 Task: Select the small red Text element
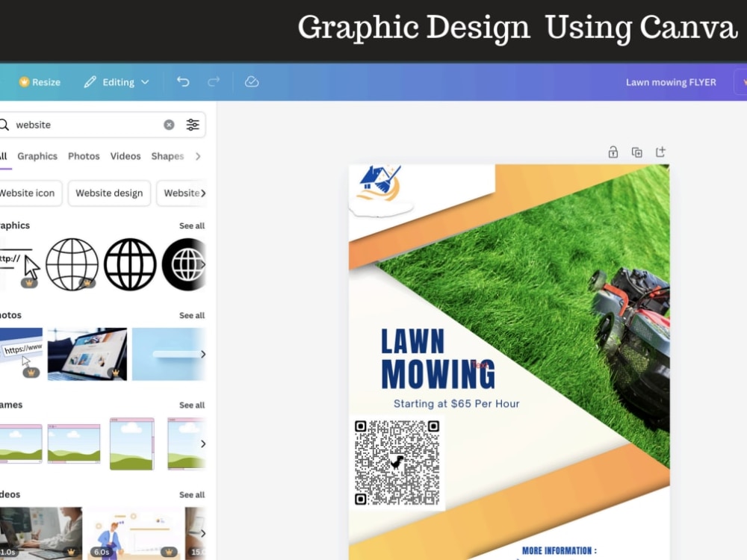click(480, 365)
